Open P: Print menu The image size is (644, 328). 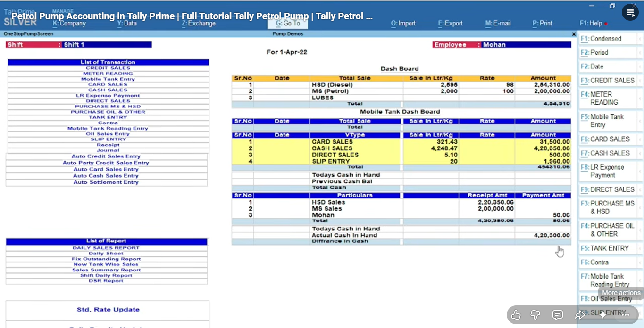[543, 23]
